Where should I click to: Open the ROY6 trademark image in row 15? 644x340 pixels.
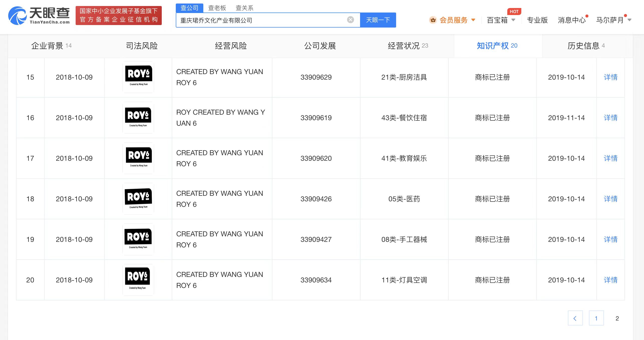pyautogui.click(x=138, y=77)
